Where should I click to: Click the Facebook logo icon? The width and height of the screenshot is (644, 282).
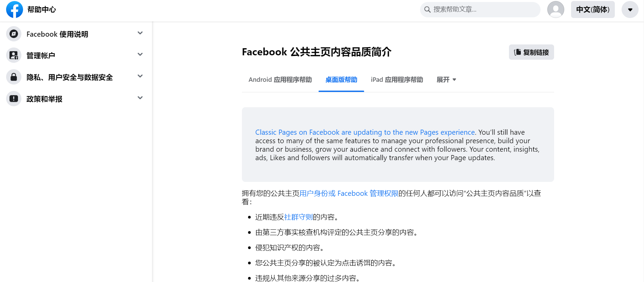[x=15, y=10]
